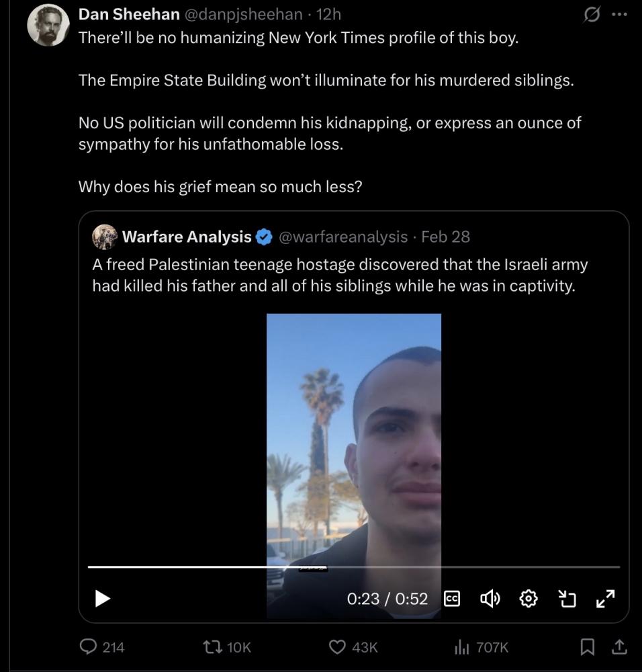
Task: Open Dan Sheehan's profile picture
Action: [x=48, y=25]
